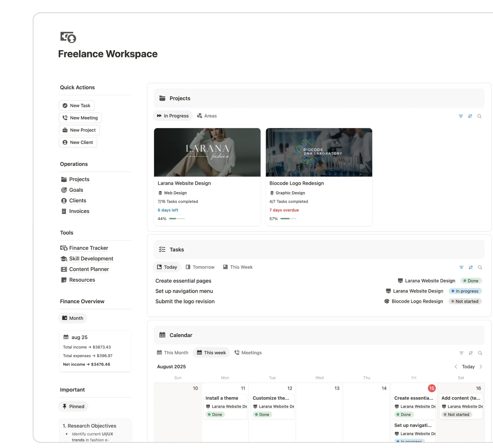This screenshot has width=493, height=448.
Task: Open the Biocode Logo Redesign cover thumbnail
Action: (319, 152)
